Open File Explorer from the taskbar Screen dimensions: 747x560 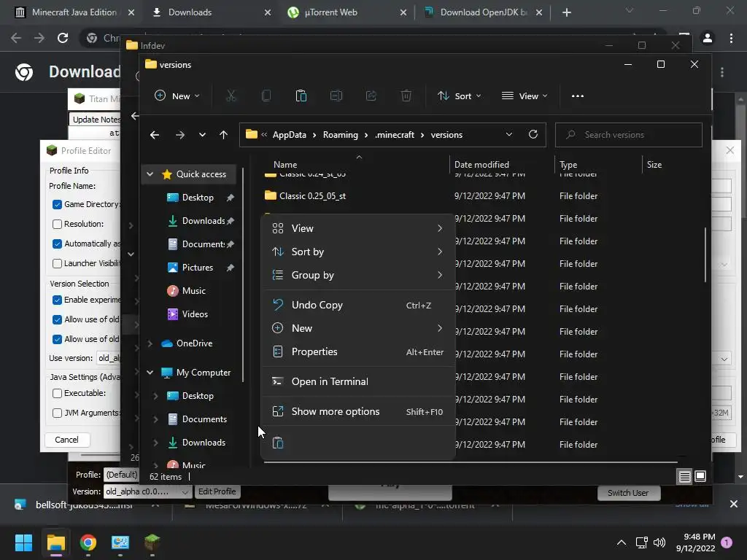point(55,542)
